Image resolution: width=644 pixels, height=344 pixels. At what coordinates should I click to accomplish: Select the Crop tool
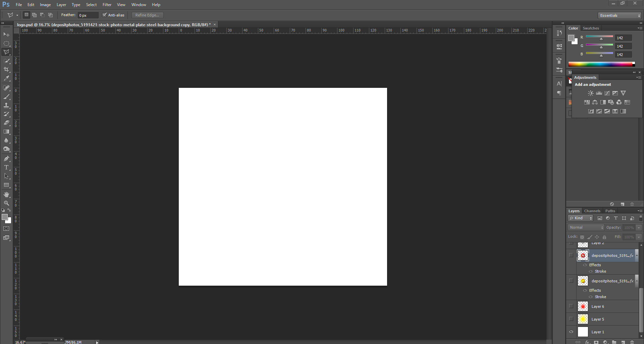coord(6,69)
